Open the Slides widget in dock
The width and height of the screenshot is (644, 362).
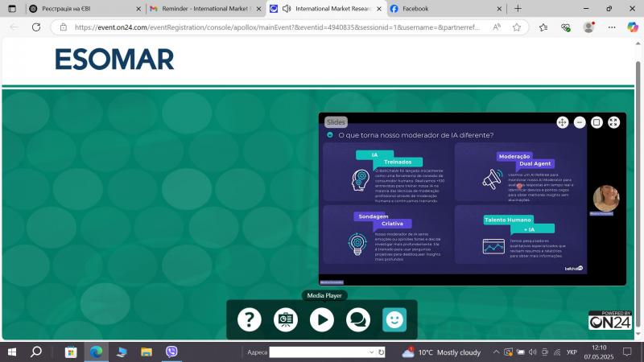click(286, 319)
